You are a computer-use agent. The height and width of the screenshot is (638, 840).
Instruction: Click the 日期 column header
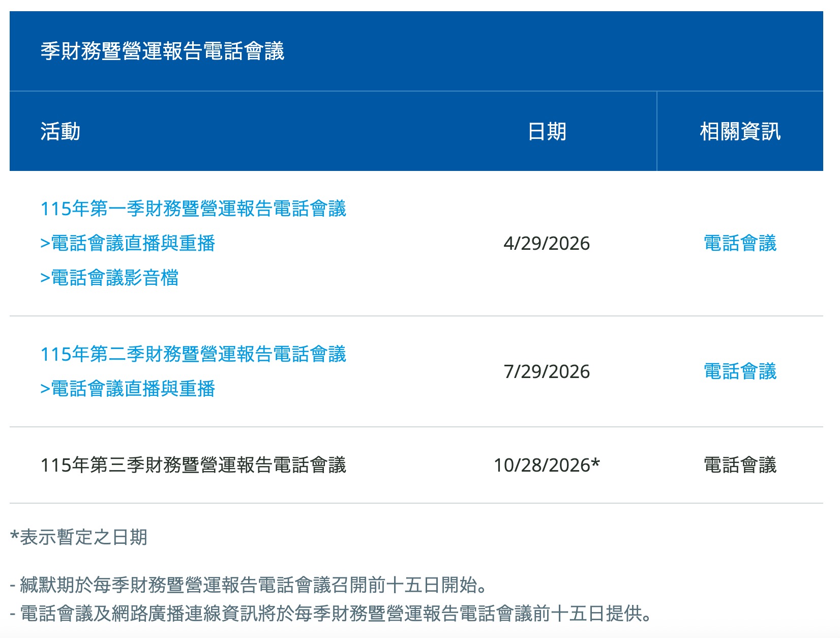pos(547,131)
